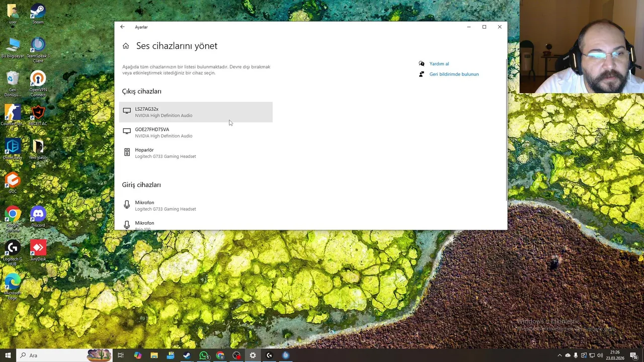Launch Steam from the desktop

tap(38, 15)
